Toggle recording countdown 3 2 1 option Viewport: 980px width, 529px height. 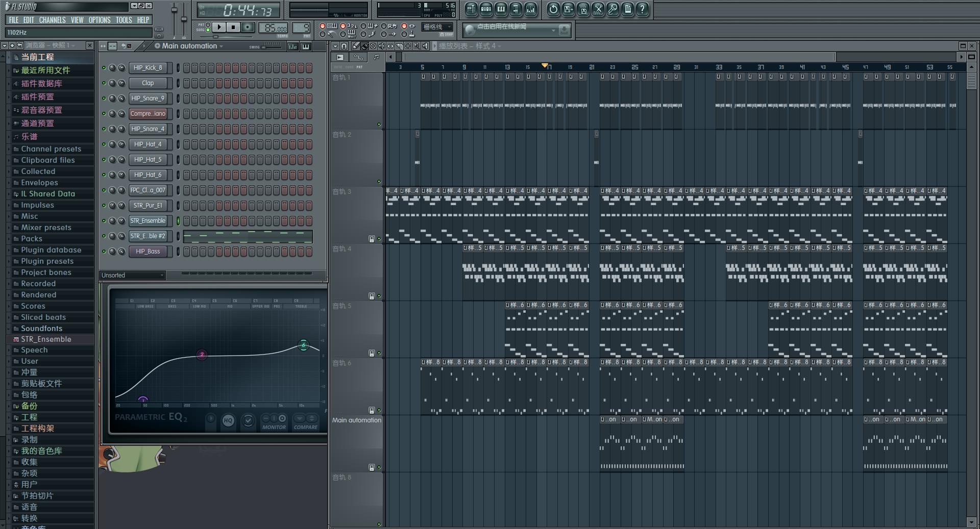[x=343, y=26]
